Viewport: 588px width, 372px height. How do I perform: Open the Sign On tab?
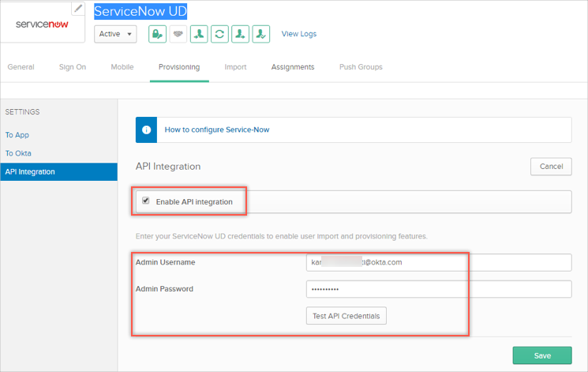(x=73, y=67)
